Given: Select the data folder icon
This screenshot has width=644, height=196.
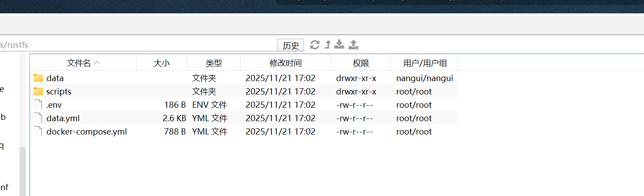Looking at the screenshot, I should [38, 78].
